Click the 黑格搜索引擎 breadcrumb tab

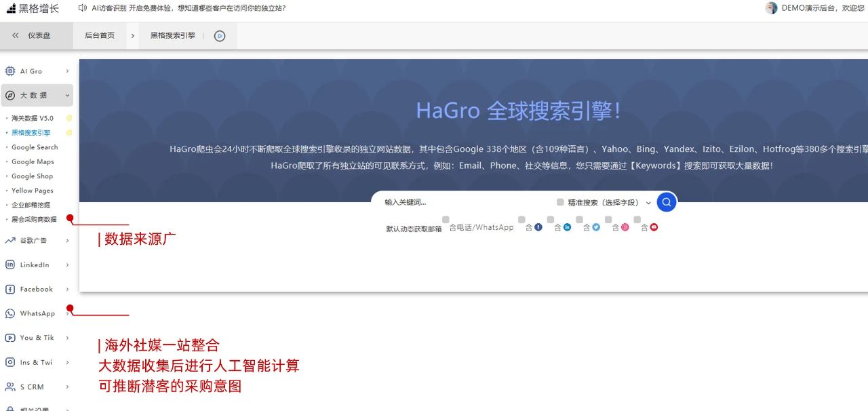(173, 36)
